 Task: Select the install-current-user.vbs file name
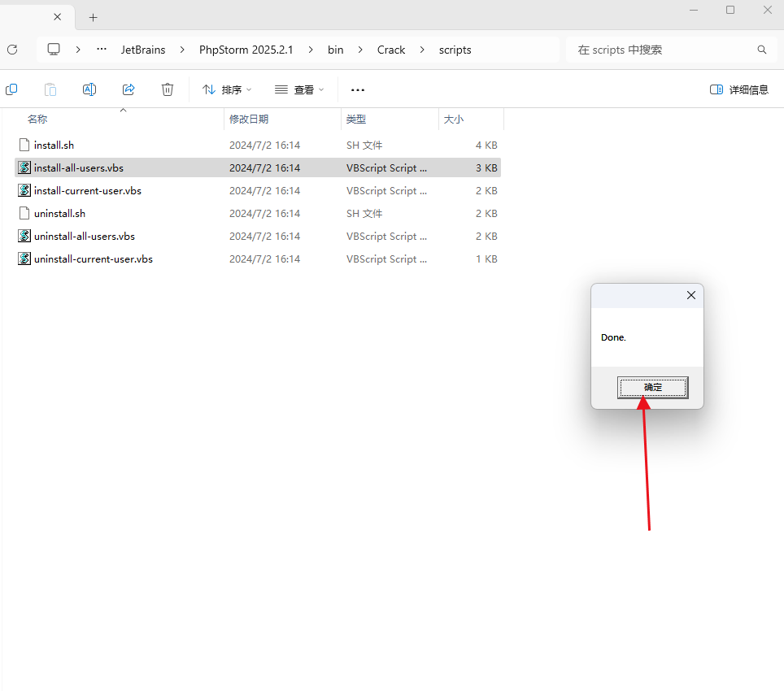point(88,191)
